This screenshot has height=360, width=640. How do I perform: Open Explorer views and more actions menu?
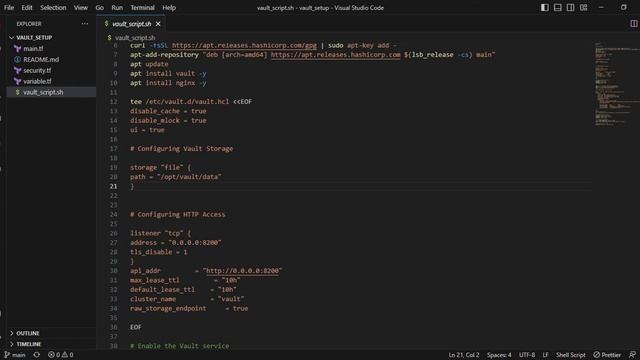[x=84, y=24]
